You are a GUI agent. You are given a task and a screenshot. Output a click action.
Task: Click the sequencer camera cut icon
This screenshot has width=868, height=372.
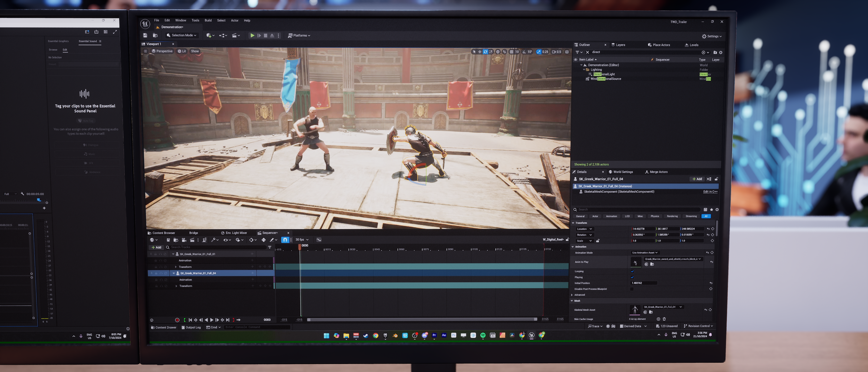[x=184, y=240]
